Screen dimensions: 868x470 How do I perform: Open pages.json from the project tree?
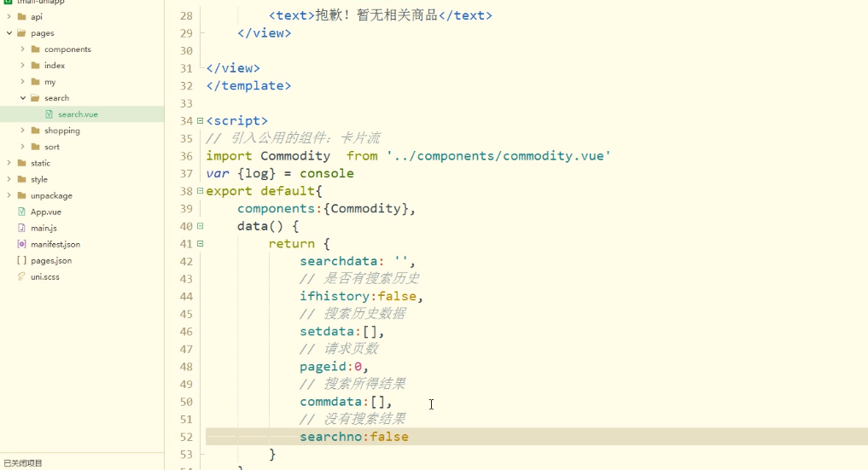click(51, 260)
